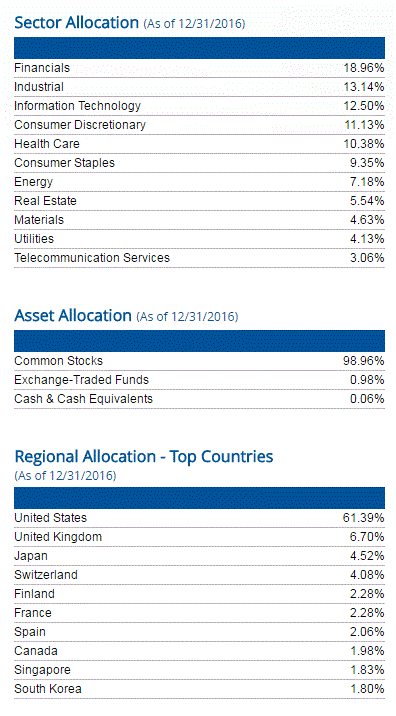The height and width of the screenshot is (716, 396).
Task: Click the Finland 2.28% value
Action: click(x=367, y=594)
